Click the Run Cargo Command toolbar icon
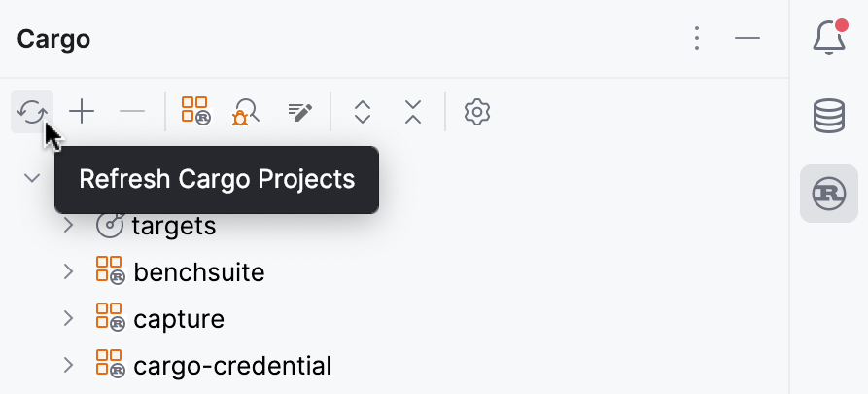 [x=195, y=112]
